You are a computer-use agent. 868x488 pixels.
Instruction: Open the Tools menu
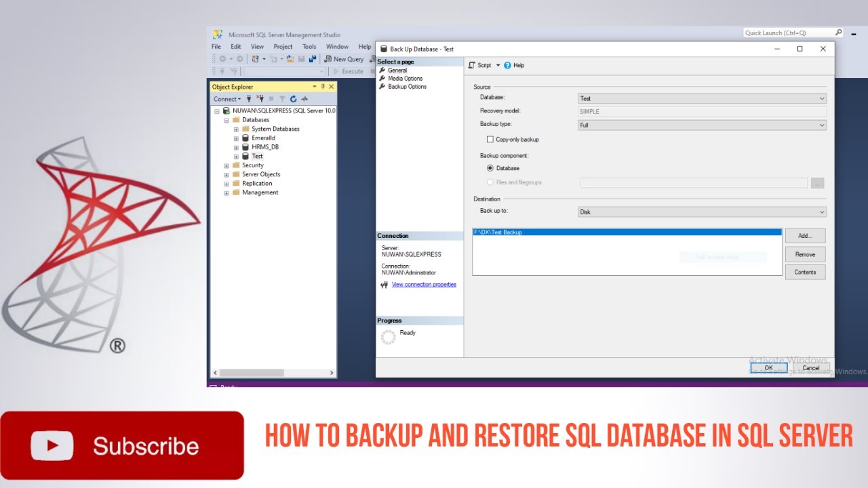[x=309, y=47]
